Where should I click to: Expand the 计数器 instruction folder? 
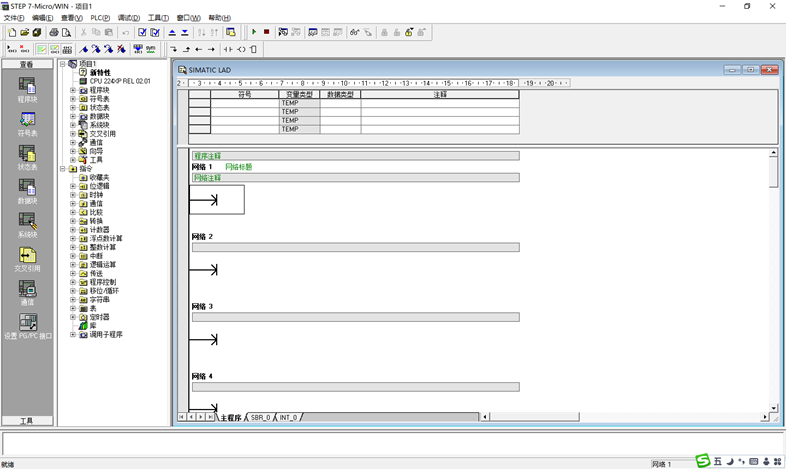[73, 229]
